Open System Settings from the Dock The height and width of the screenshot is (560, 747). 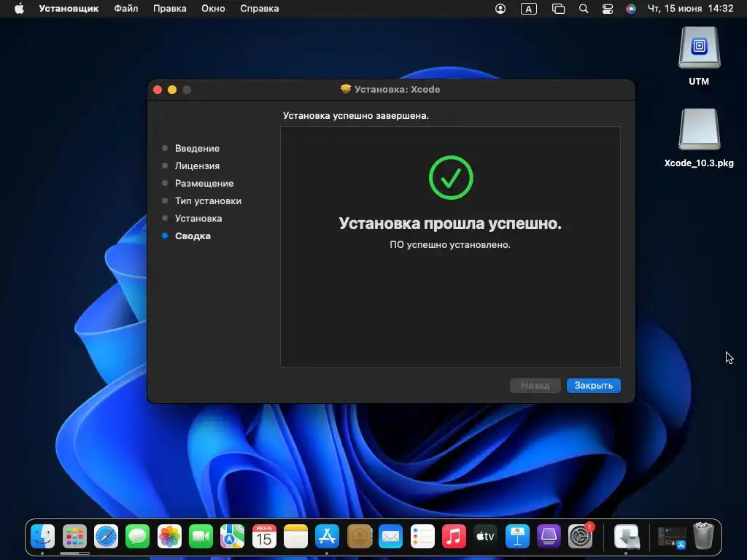pos(580,537)
